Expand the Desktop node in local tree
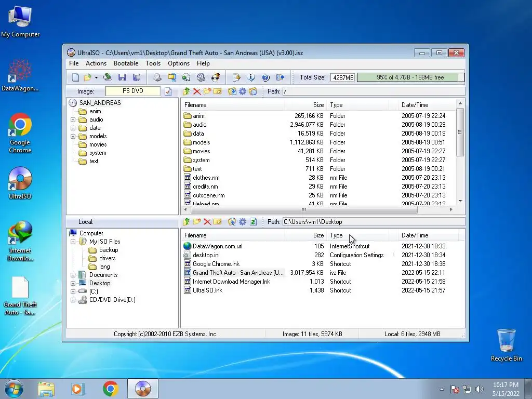 [x=73, y=283]
